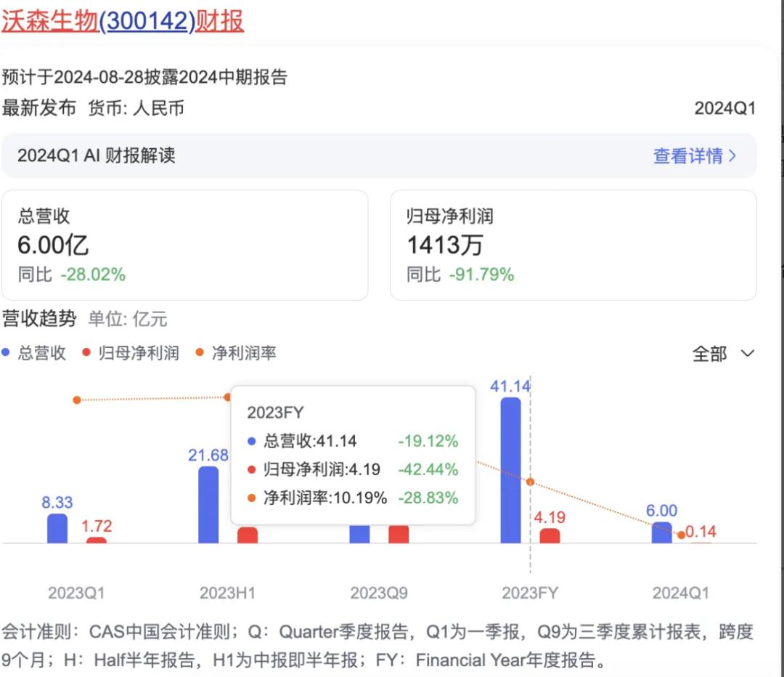
Task: Click the blue 6.00 bar for 2024Q1
Action: pyautogui.click(x=661, y=532)
